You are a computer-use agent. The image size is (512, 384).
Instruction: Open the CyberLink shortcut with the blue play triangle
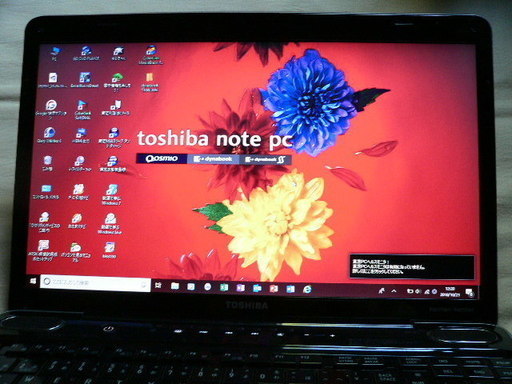point(82,109)
